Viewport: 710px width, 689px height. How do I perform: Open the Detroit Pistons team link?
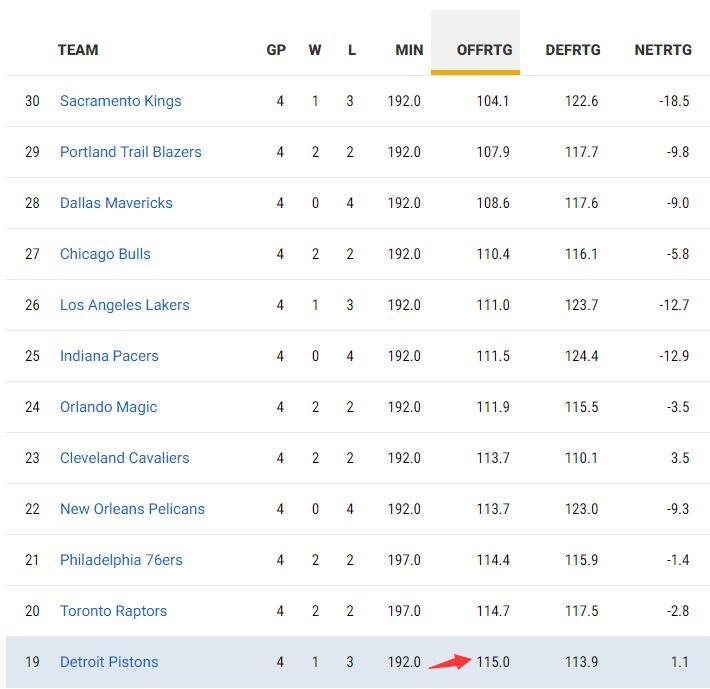(x=109, y=662)
